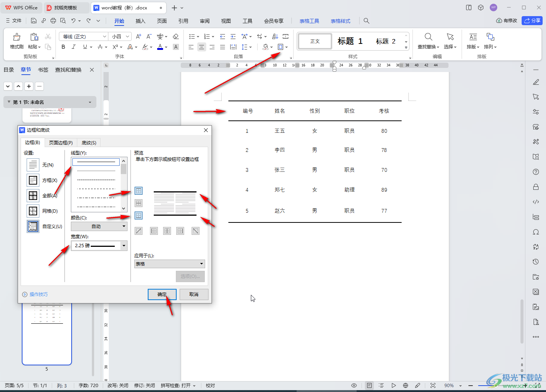Open the font size dropdown

(127, 36)
